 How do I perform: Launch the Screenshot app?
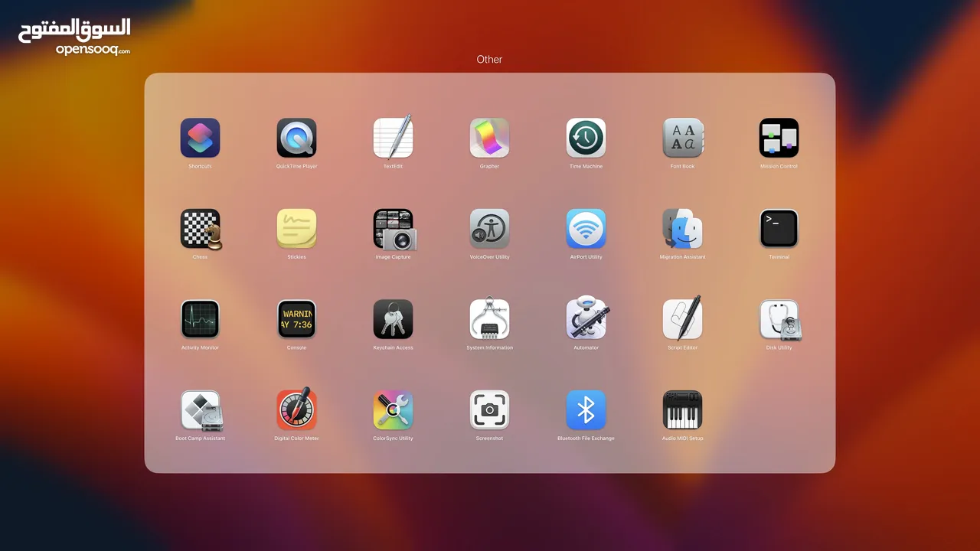tap(489, 410)
